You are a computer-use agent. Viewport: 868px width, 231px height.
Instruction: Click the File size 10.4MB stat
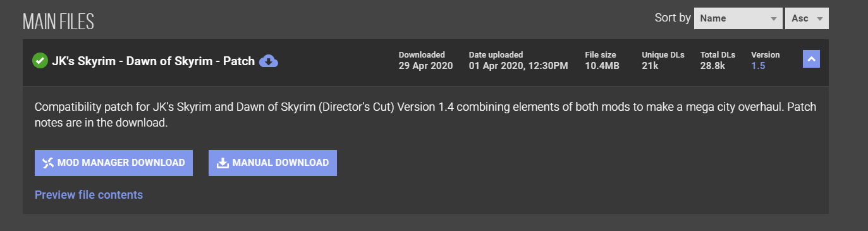point(602,60)
